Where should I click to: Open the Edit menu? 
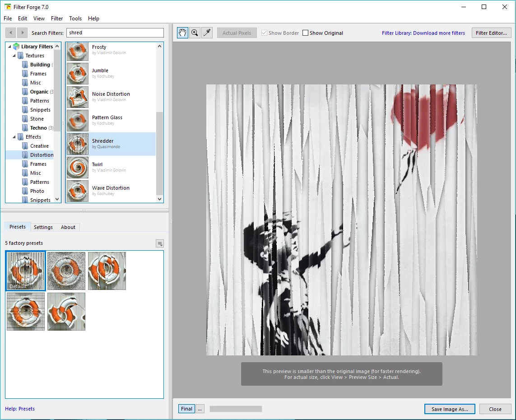(x=23, y=19)
